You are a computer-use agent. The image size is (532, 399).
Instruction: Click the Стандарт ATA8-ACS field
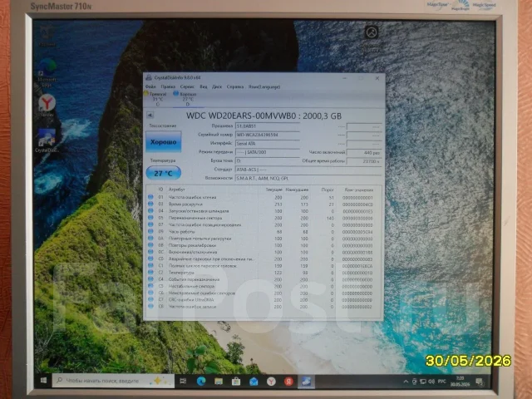coord(308,170)
